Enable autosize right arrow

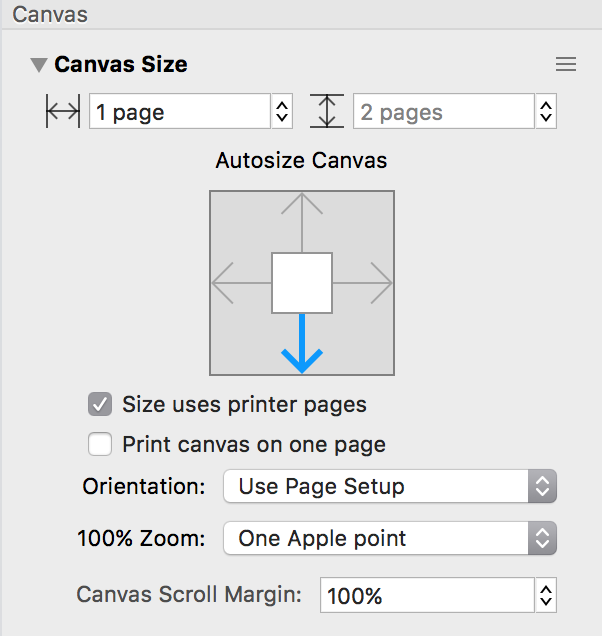[x=362, y=283]
